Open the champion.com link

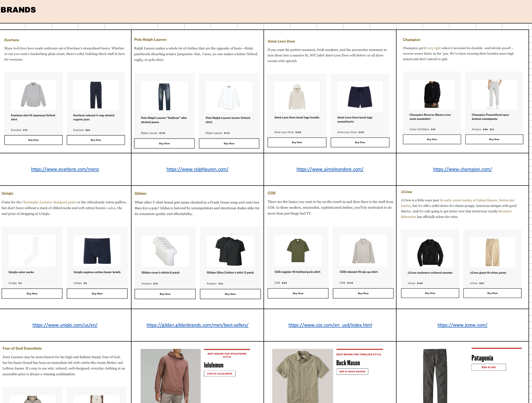tap(462, 169)
